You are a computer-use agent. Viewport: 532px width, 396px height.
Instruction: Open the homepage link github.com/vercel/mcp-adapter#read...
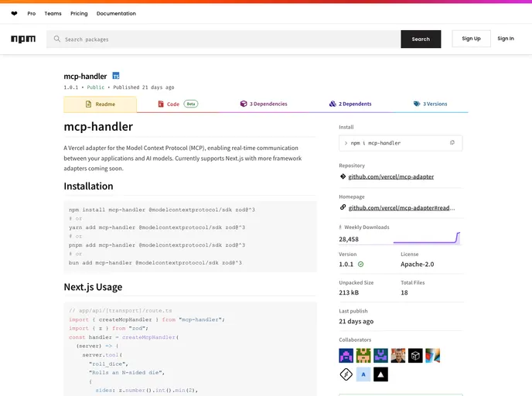402,208
